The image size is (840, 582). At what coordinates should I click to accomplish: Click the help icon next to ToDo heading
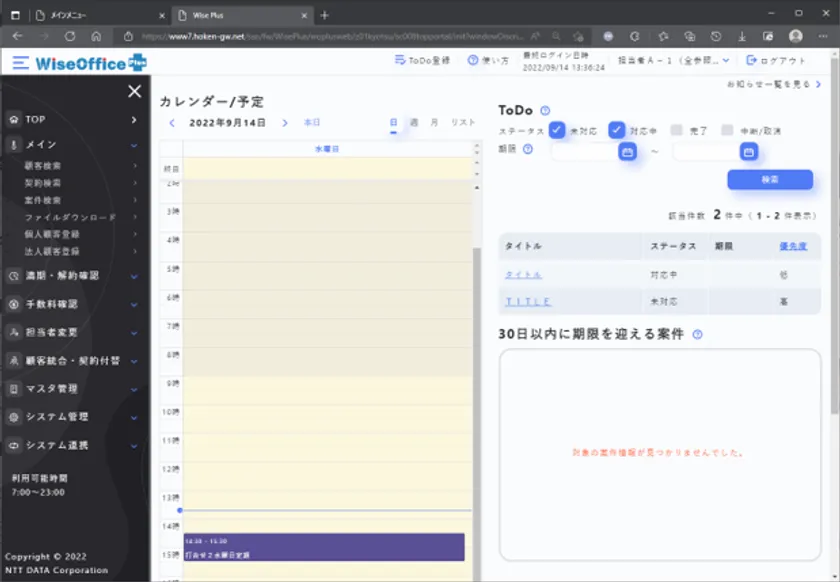(545, 111)
